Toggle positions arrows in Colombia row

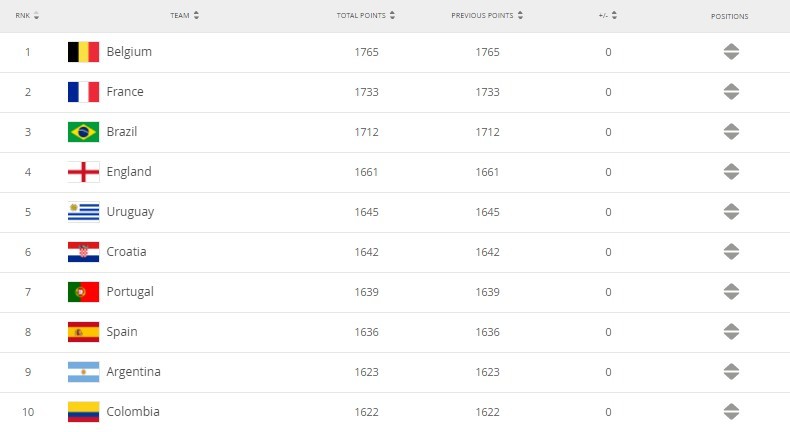(x=731, y=412)
